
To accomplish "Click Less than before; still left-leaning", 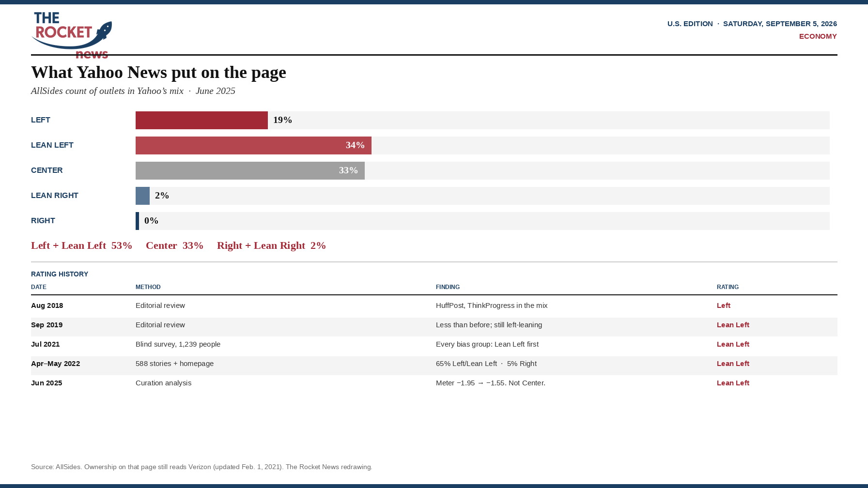I will (489, 325).
